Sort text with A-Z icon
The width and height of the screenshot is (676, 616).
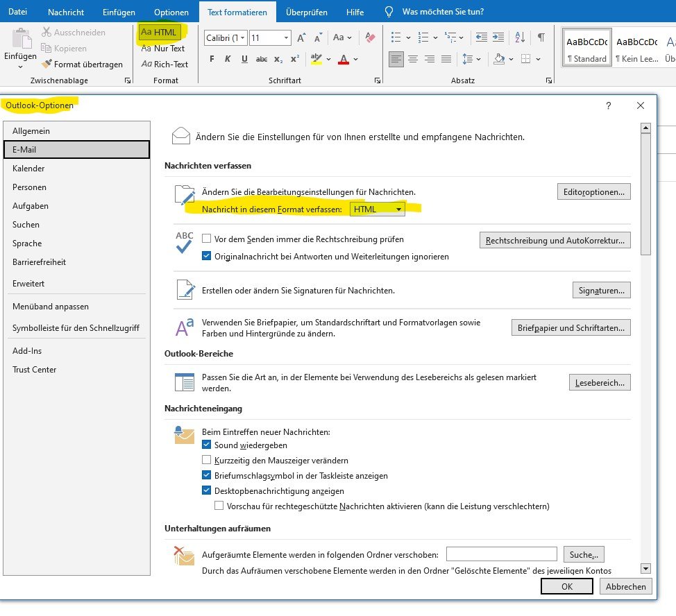click(521, 37)
